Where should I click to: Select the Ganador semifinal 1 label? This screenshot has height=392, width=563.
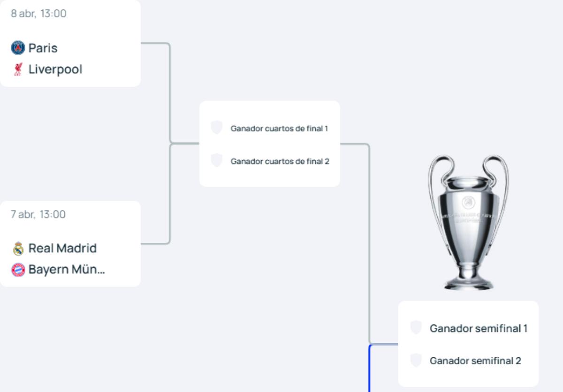click(x=478, y=328)
